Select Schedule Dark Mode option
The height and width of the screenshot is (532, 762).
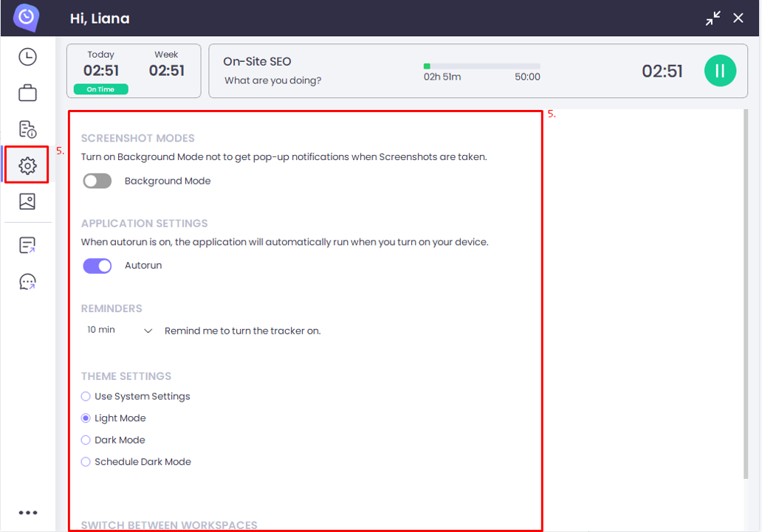pos(85,462)
